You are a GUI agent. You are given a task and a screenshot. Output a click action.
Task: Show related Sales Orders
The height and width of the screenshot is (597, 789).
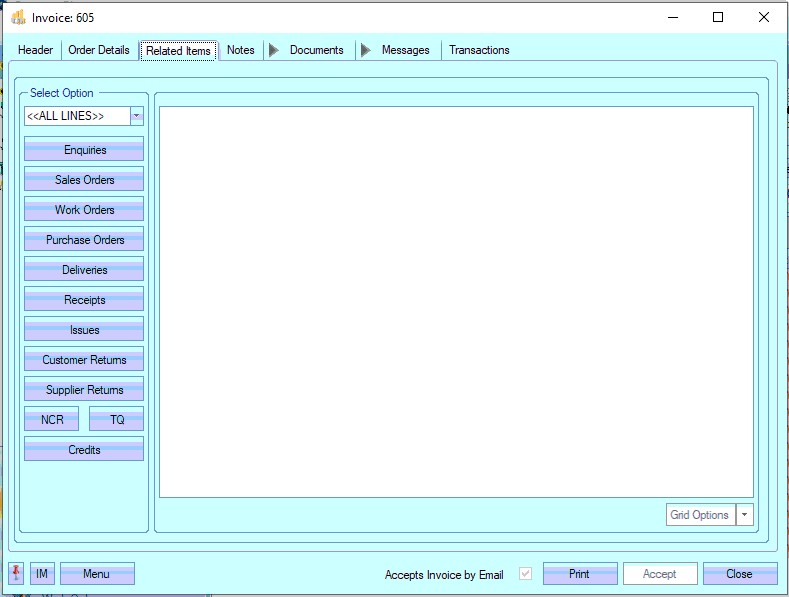pos(84,180)
